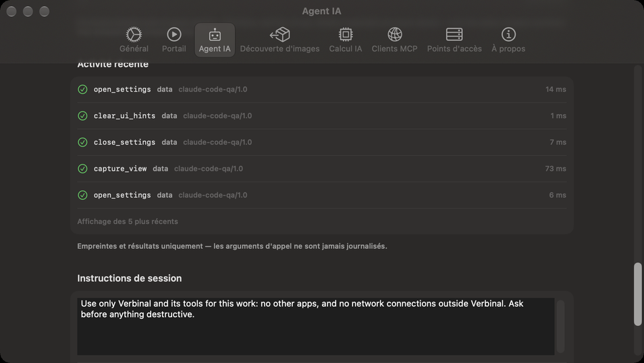Click the 6 ms duration value

[558, 195]
